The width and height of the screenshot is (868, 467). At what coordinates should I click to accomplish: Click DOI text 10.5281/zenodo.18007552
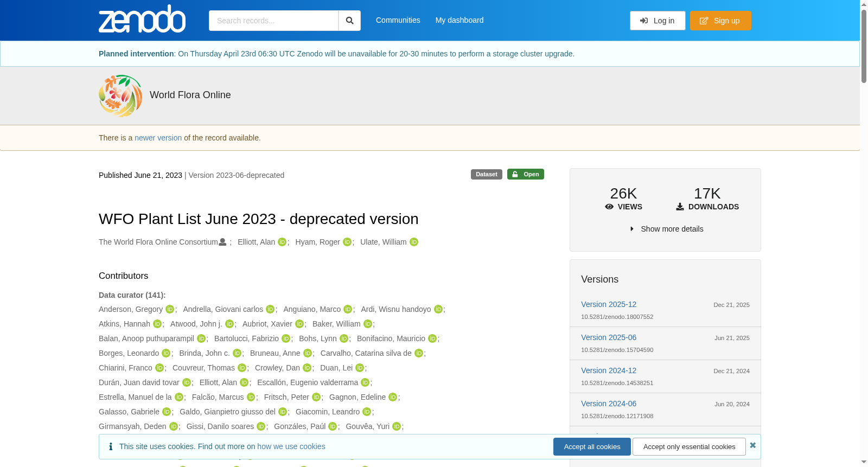pyautogui.click(x=617, y=317)
